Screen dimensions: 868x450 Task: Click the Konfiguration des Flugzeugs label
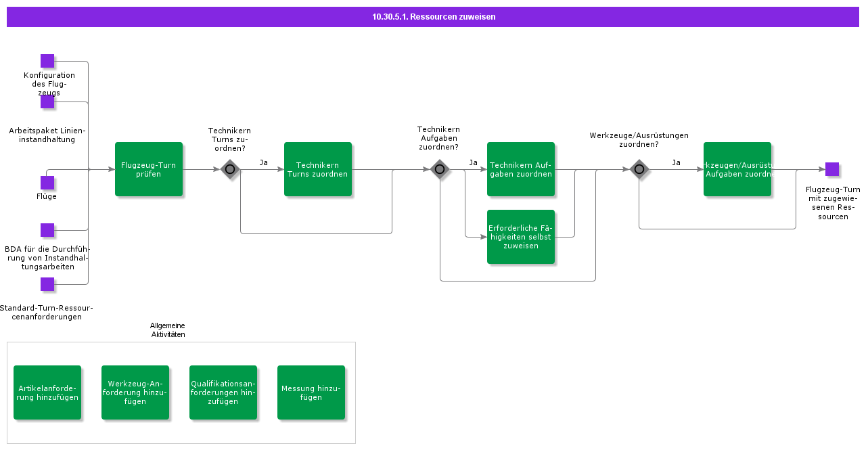pyautogui.click(x=49, y=84)
